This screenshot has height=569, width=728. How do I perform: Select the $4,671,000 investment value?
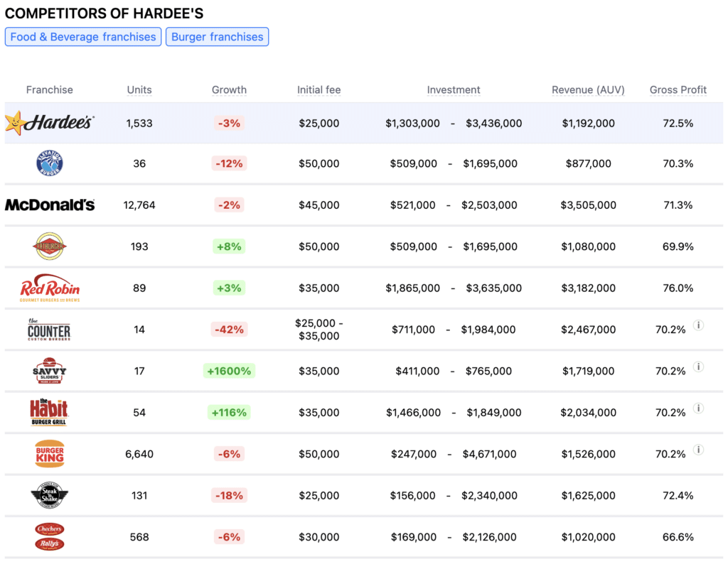(489, 454)
